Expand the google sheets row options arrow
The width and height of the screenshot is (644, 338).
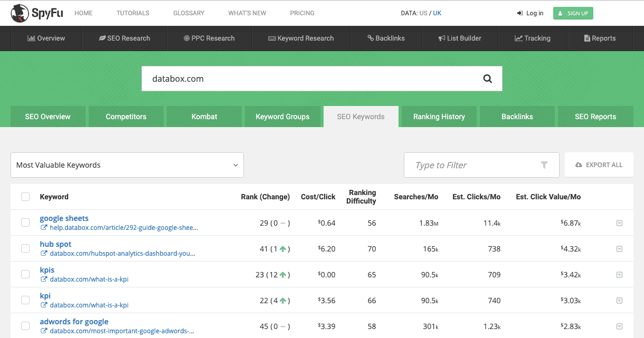(x=619, y=223)
